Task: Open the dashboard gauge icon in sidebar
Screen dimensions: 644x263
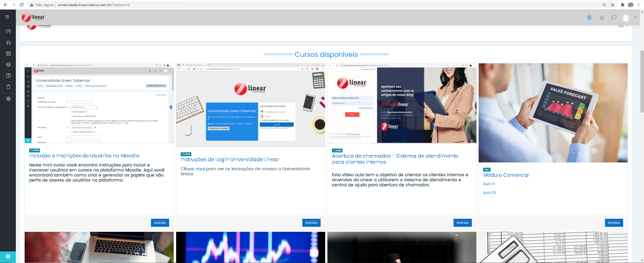Action: (8, 31)
